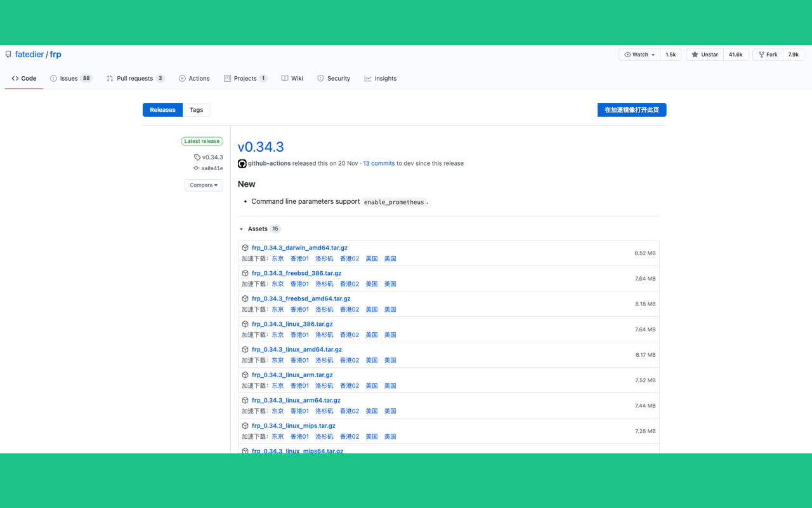812x508 pixels.
Task: Click the aa0a41e commit hash
Action: coord(212,168)
